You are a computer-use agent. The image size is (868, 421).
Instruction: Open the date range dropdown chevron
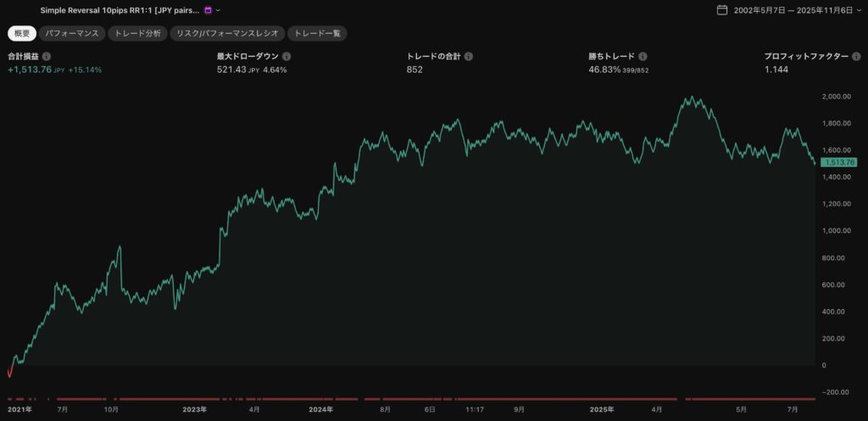coord(860,10)
